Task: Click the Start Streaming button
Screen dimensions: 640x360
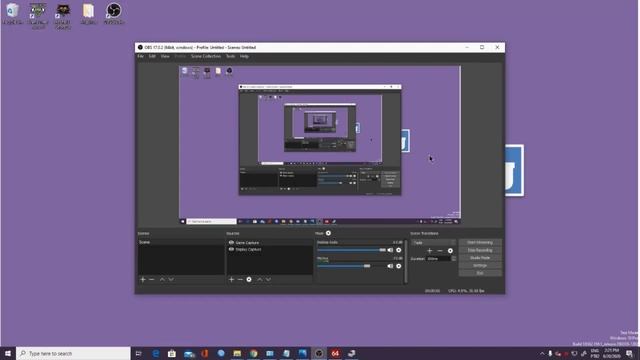Action: coord(480,242)
